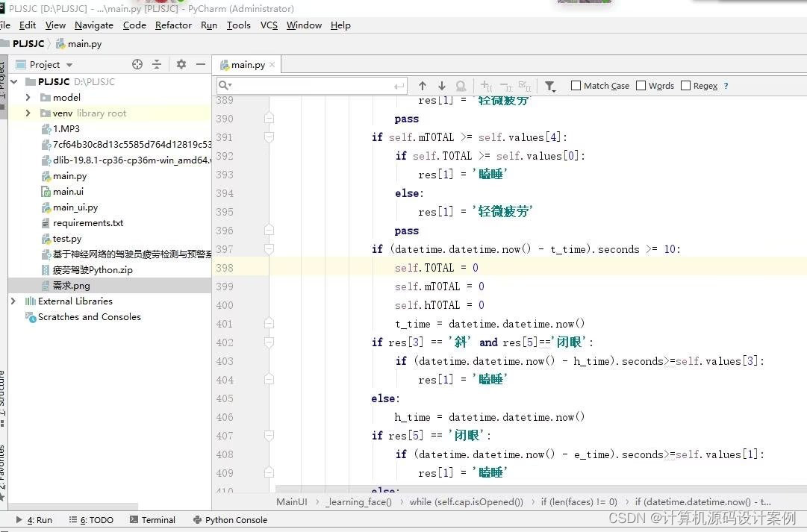The width and height of the screenshot is (807, 532).
Task: Select test.py in project tree
Action: click(67, 238)
